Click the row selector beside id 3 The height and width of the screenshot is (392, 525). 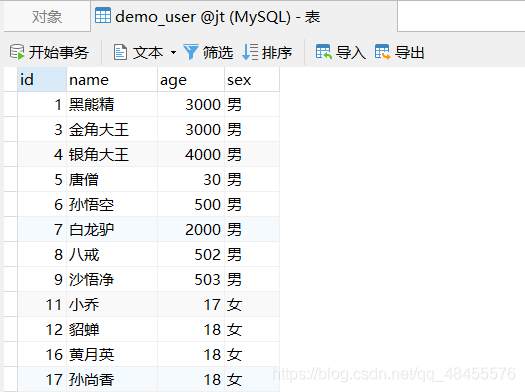[10, 130]
